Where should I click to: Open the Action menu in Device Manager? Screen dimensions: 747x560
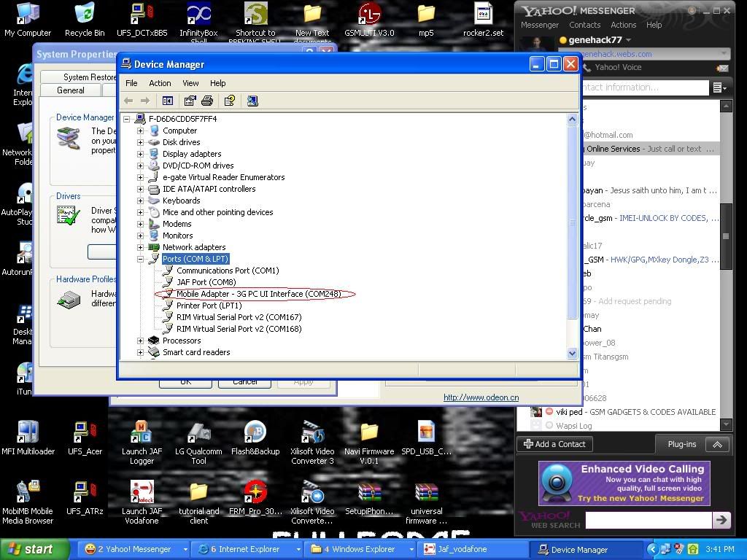160,83
